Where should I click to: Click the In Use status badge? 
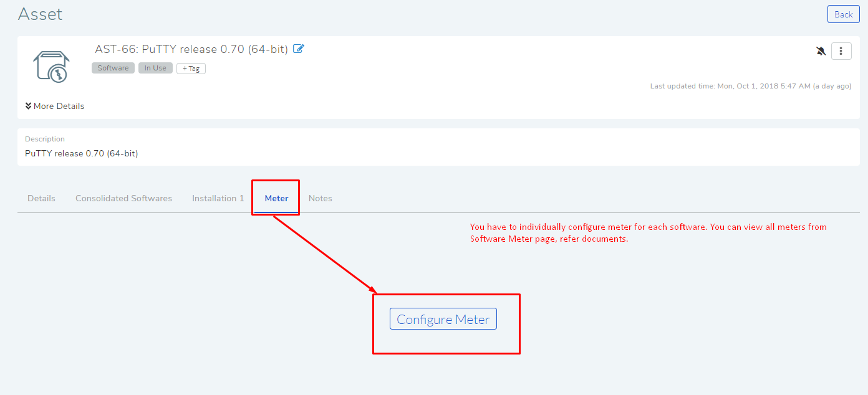pyautogui.click(x=155, y=68)
